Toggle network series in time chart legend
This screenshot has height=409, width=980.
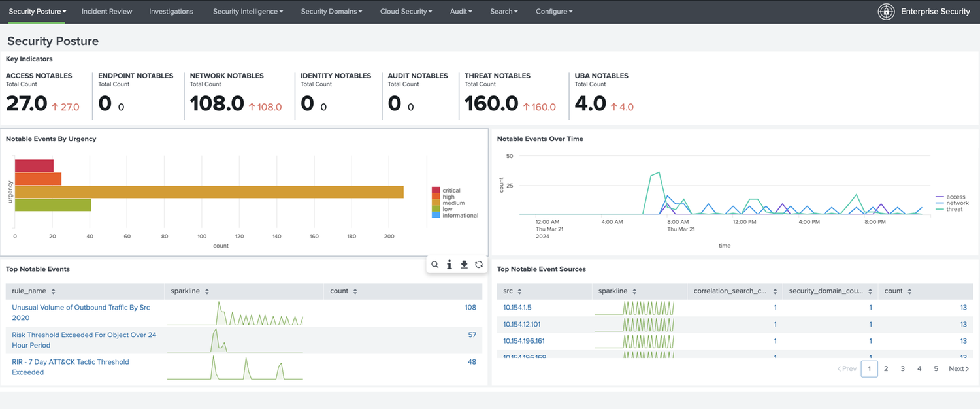click(957, 203)
